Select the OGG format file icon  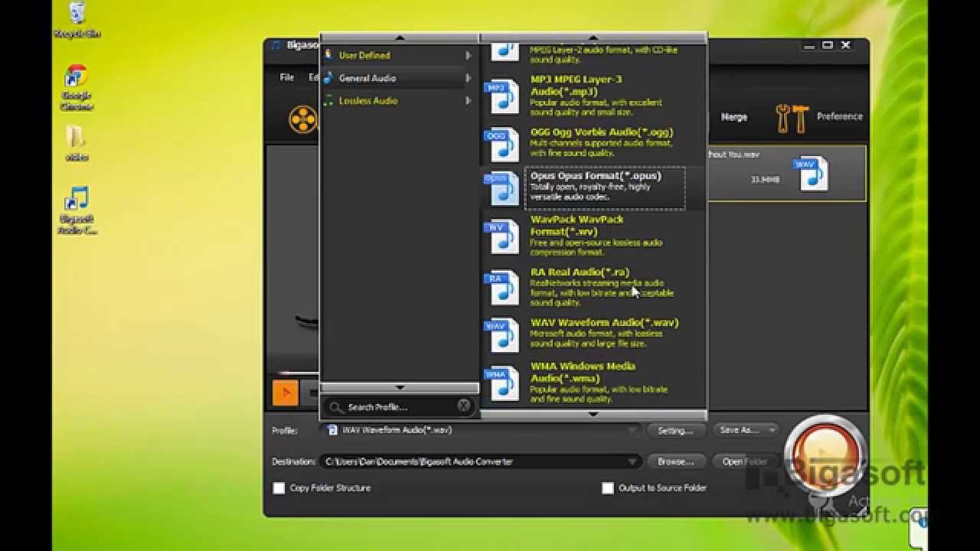click(502, 145)
